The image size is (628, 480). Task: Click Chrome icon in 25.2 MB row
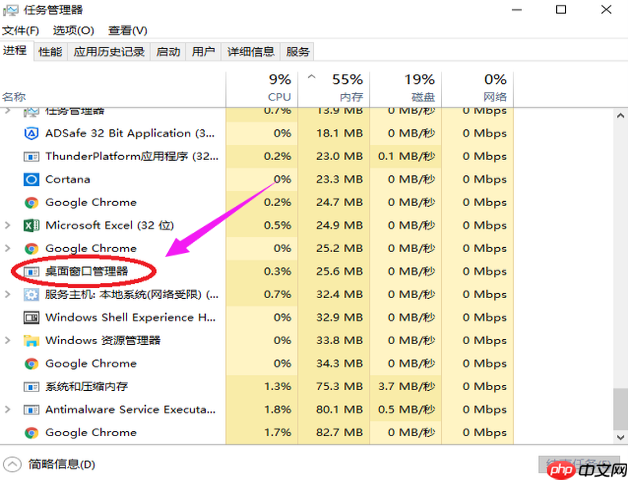pyautogui.click(x=31, y=249)
